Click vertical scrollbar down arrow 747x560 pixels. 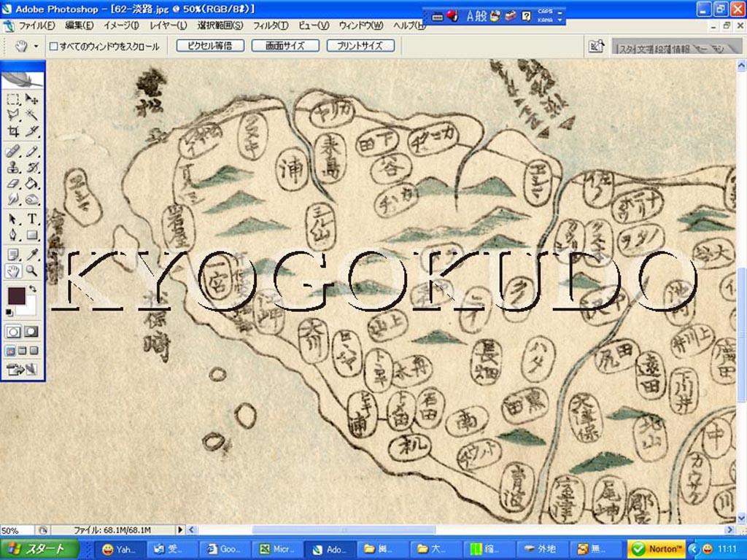click(741, 518)
